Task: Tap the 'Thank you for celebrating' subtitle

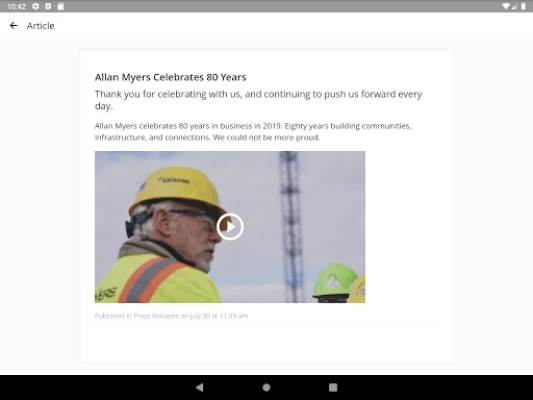Action: pos(258,100)
